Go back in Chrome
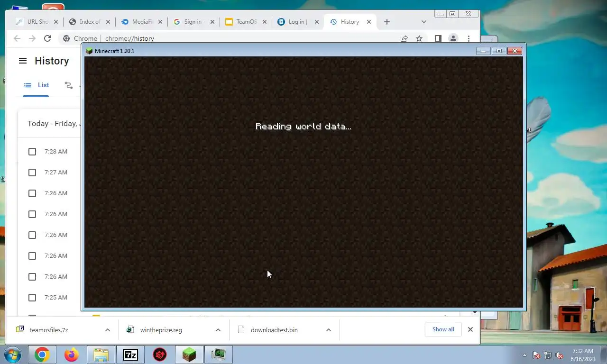 (17, 38)
